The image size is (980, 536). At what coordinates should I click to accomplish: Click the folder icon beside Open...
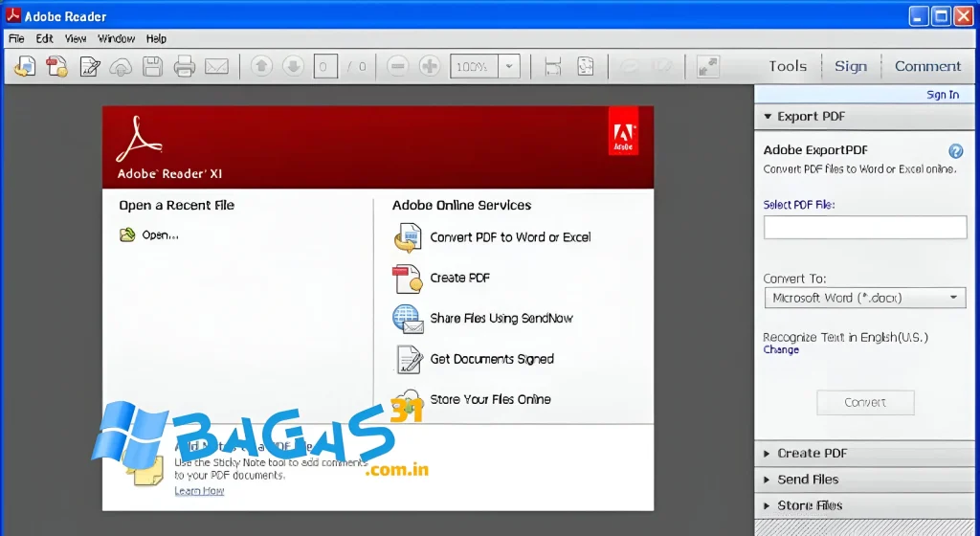(x=127, y=234)
